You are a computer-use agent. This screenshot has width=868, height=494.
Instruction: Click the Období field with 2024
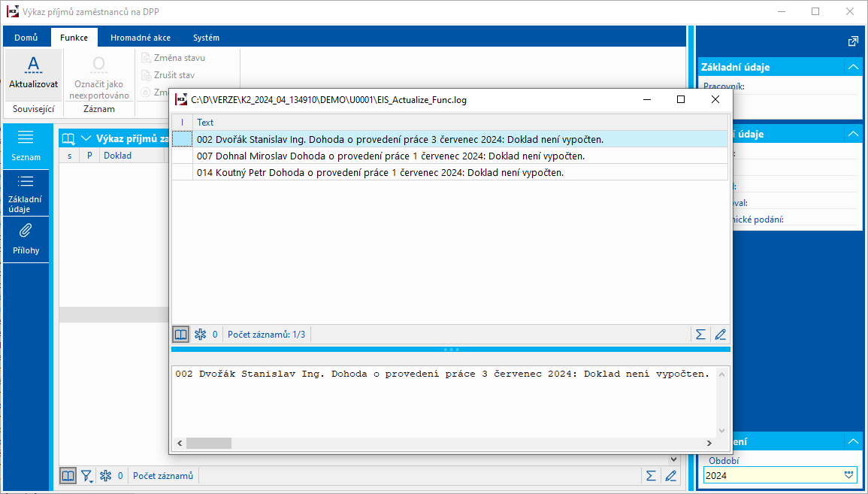(x=781, y=475)
